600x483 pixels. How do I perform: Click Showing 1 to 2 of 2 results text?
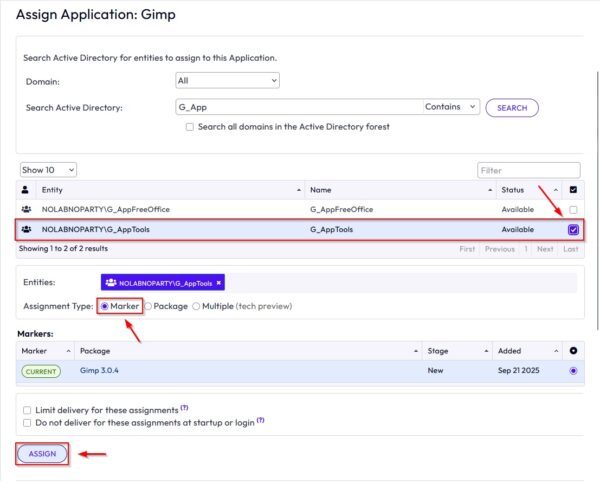pos(64,248)
